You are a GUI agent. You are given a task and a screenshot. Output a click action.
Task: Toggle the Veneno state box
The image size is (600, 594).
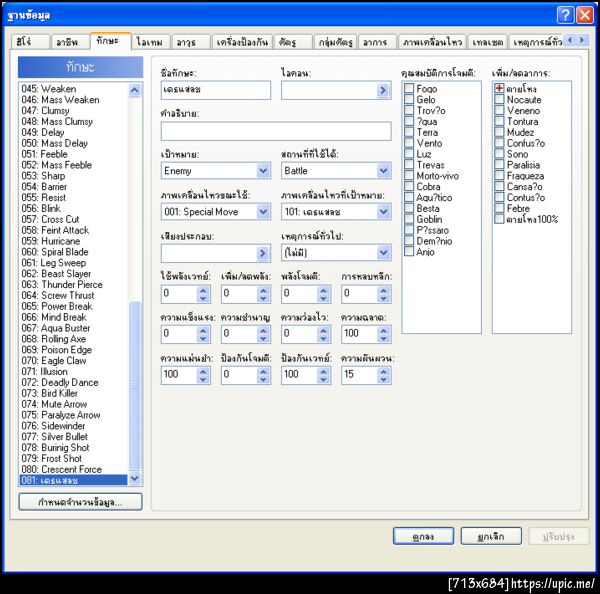coord(499,110)
